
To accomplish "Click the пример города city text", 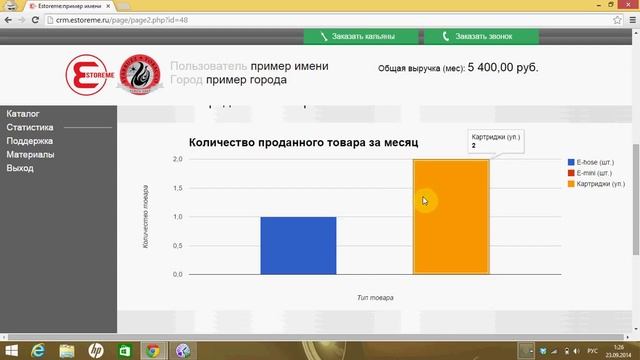I will [x=246, y=80].
